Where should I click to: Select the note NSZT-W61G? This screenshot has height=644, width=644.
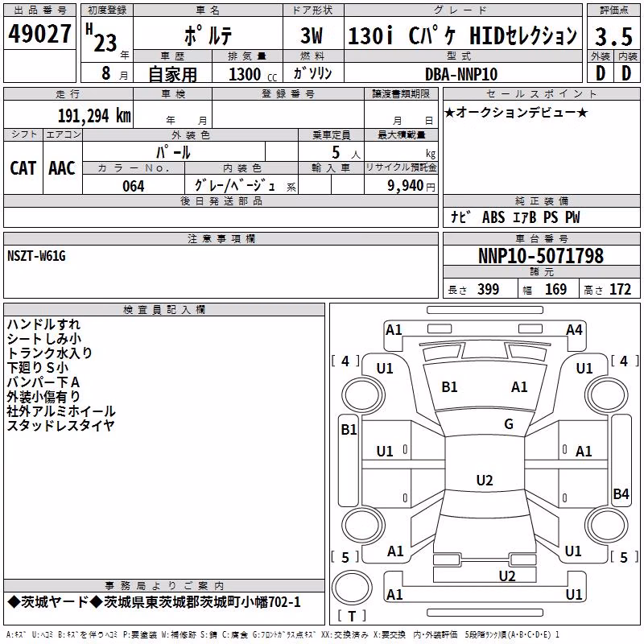pyautogui.click(x=36, y=256)
